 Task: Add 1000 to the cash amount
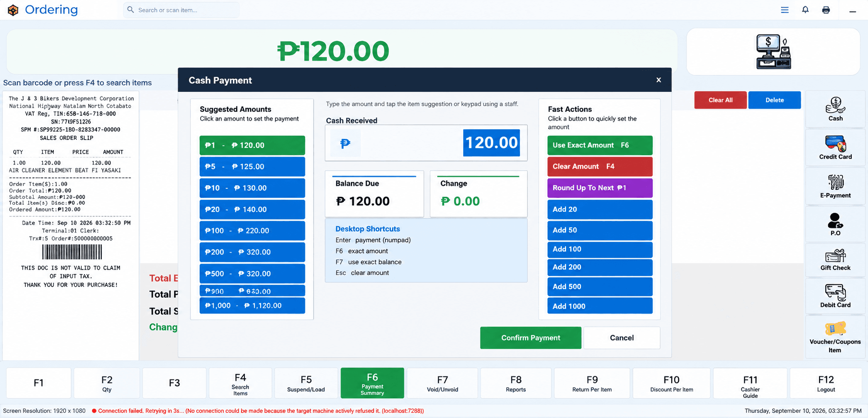600,306
